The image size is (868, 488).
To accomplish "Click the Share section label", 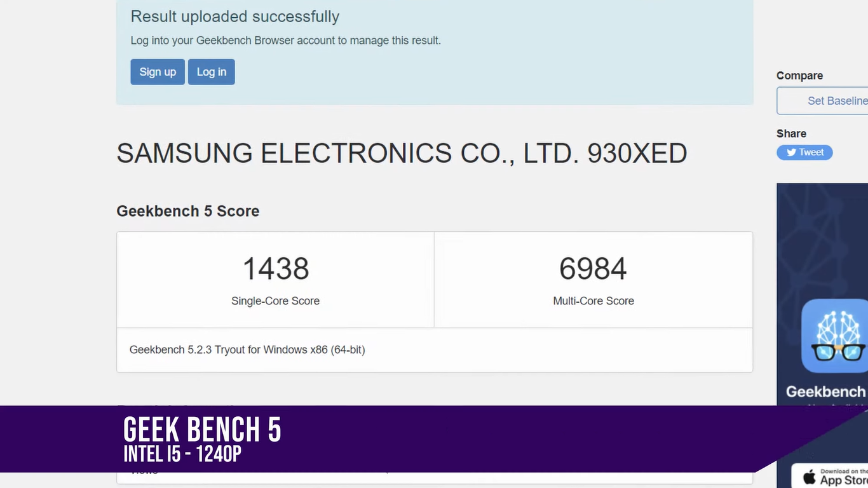I will (791, 133).
